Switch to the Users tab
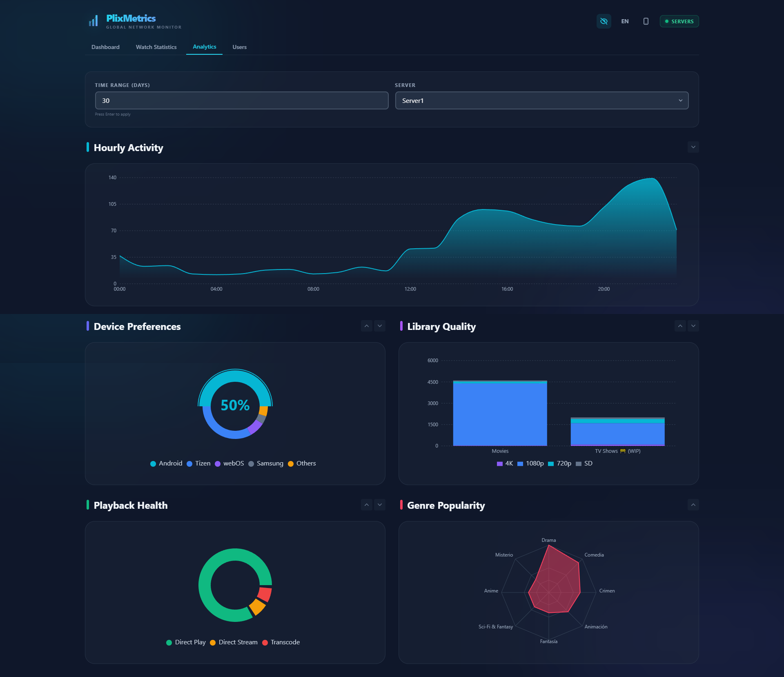This screenshot has width=784, height=677. (239, 47)
